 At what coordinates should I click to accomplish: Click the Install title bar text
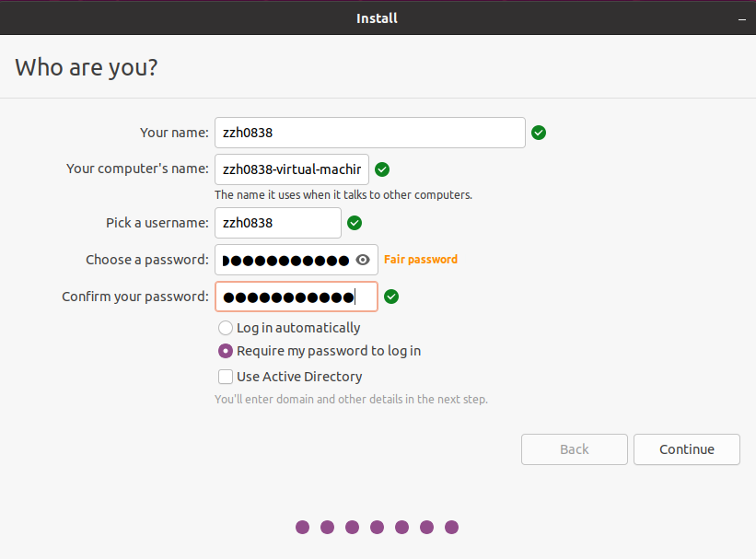(x=378, y=18)
